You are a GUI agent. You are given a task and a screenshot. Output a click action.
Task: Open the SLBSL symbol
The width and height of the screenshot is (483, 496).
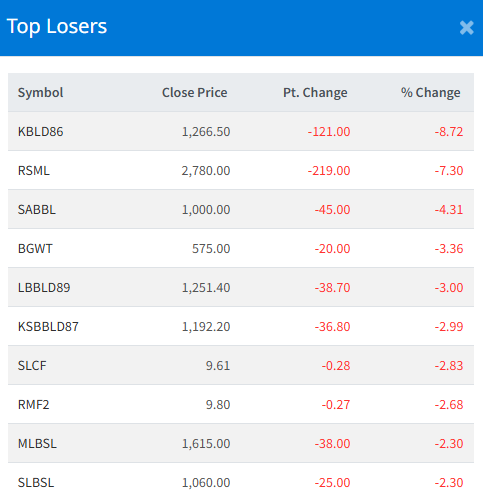(36, 482)
